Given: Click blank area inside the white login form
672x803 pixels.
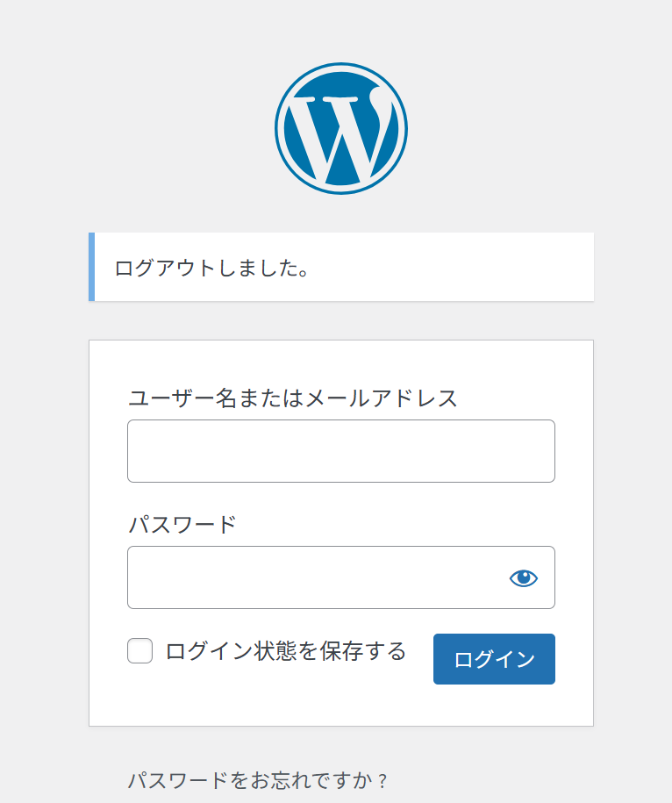Looking at the screenshot, I should 341,704.
